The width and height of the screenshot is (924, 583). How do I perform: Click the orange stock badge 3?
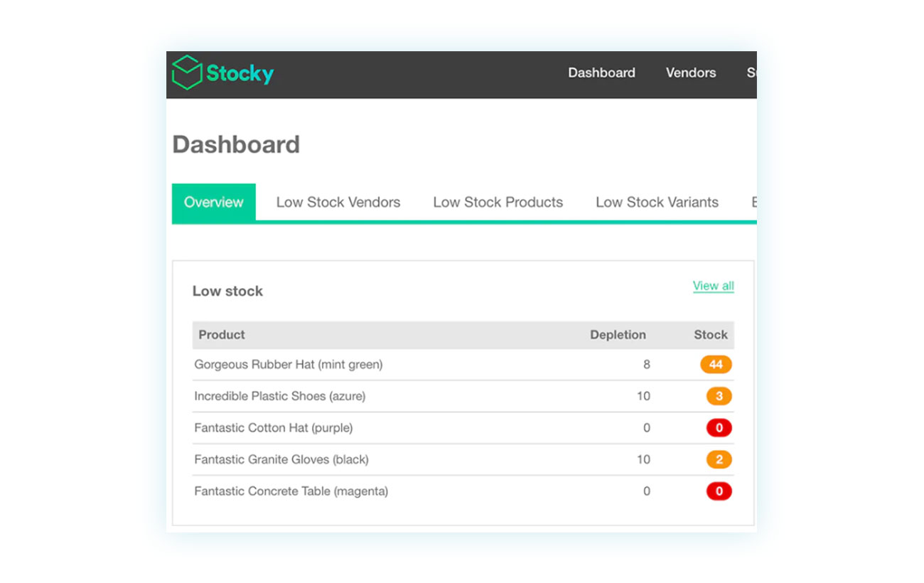click(719, 396)
